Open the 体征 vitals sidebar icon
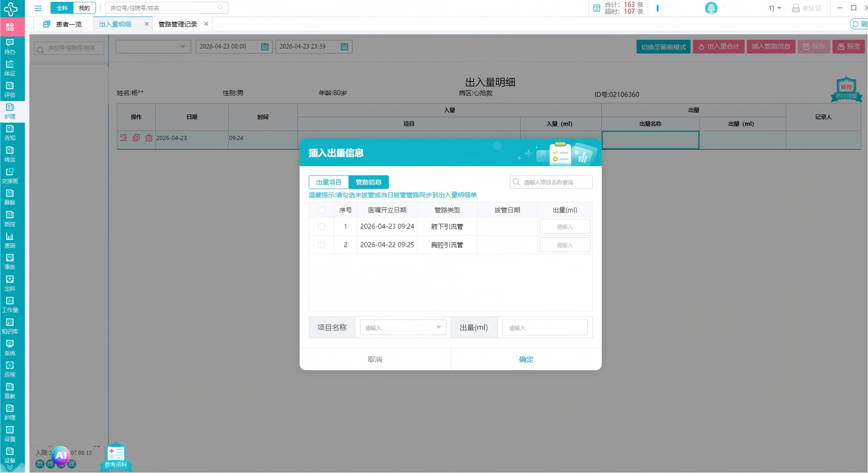The image size is (868, 473). 10,67
